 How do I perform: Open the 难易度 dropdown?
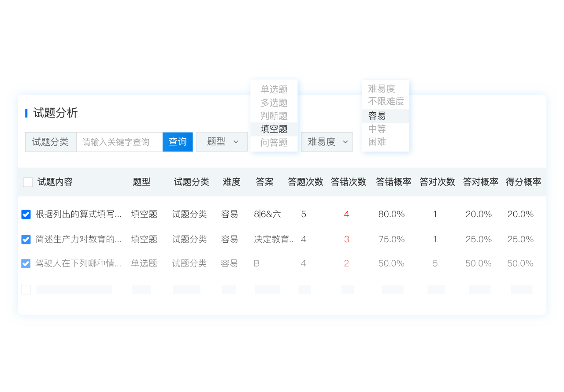(x=327, y=142)
